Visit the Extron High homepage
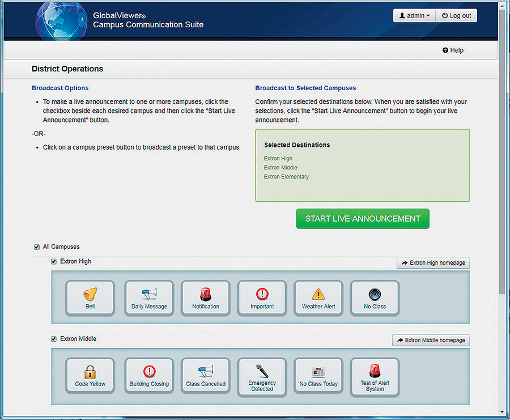510x420 pixels. 433,262
